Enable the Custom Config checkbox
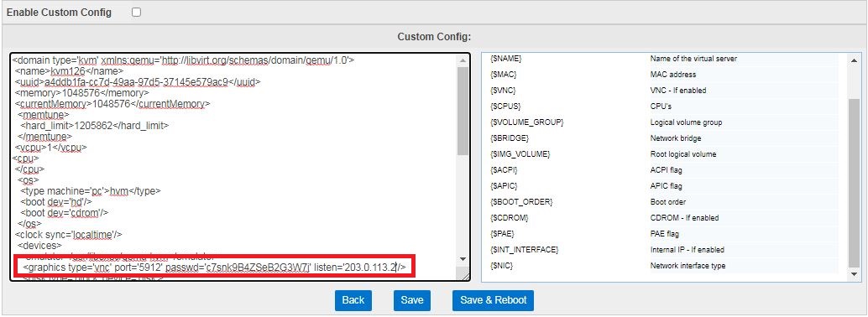868x317 pixels. pyautogui.click(x=136, y=13)
